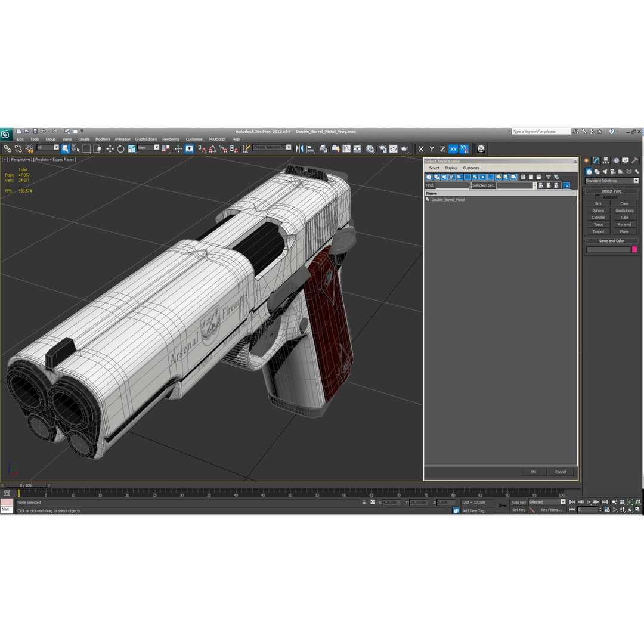The height and width of the screenshot is (644, 644).
Task: Open the Modifiers menu
Action: coord(103,139)
